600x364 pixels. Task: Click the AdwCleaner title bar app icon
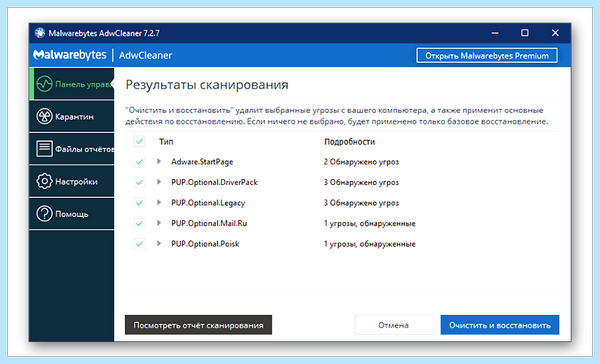[39, 33]
